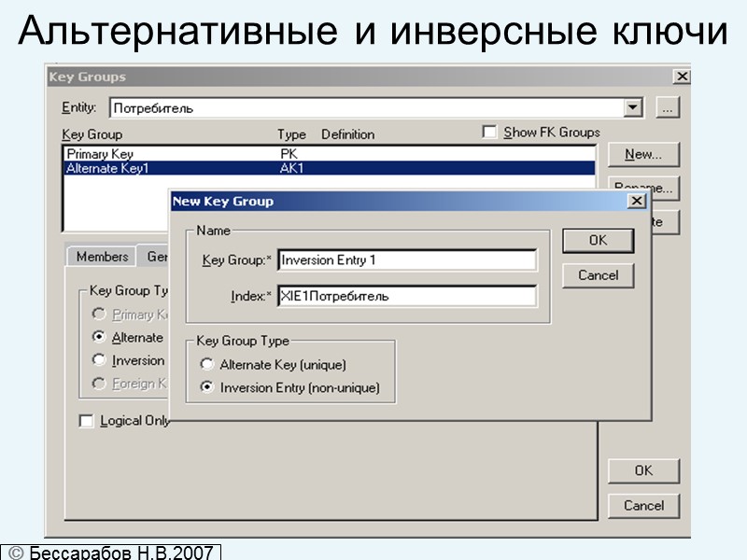The height and width of the screenshot is (560, 747).
Task: Select Inversion Entry (non-unique) option
Action: pyautogui.click(x=206, y=386)
